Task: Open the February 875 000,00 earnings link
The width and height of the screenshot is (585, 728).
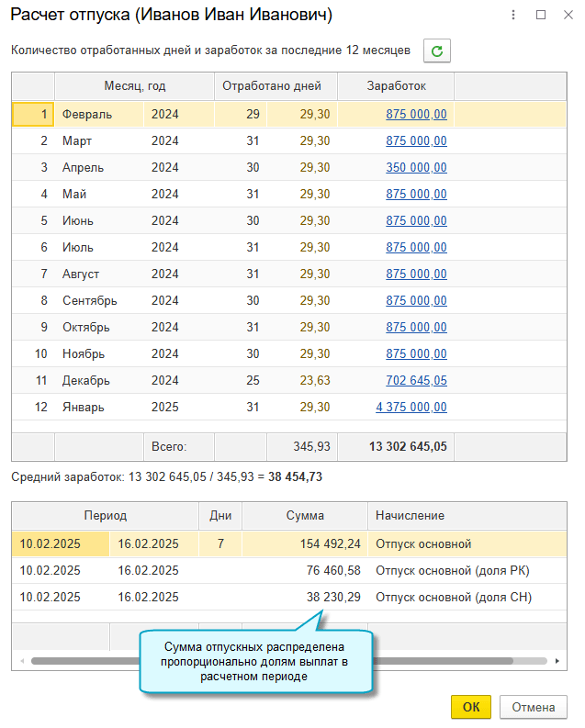Action: (416, 115)
